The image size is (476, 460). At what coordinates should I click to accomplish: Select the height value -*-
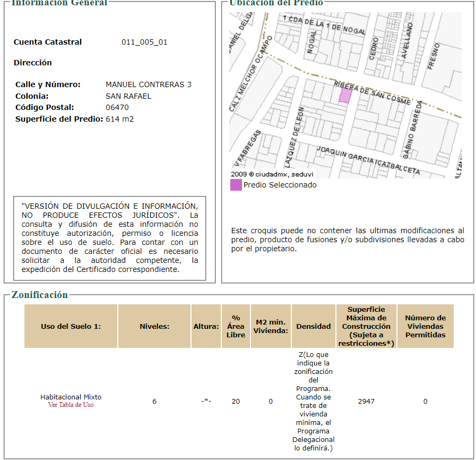click(x=206, y=401)
